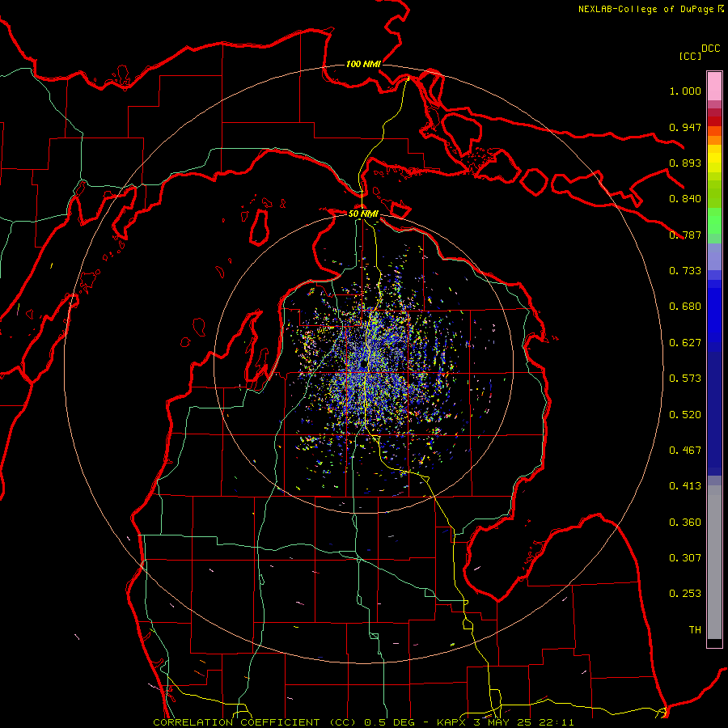
Task: Click the 0.467 scale value
Action: tap(685, 451)
